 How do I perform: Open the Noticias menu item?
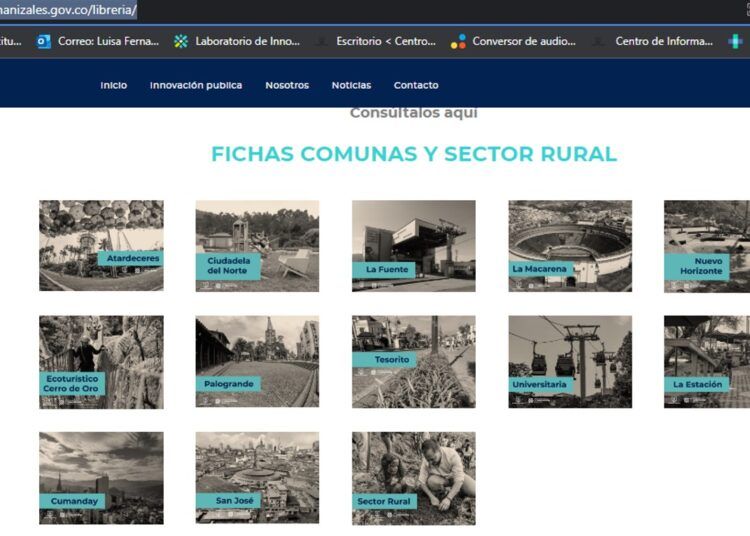351,85
